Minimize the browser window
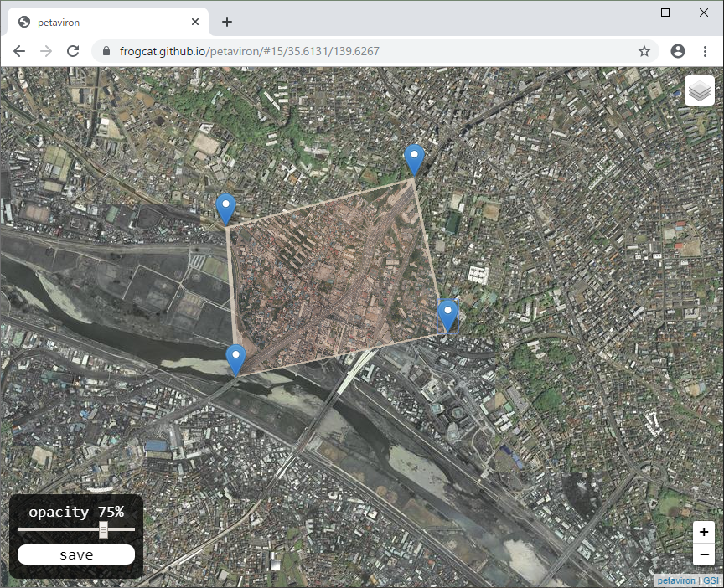This screenshot has width=724, height=588. click(x=627, y=13)
